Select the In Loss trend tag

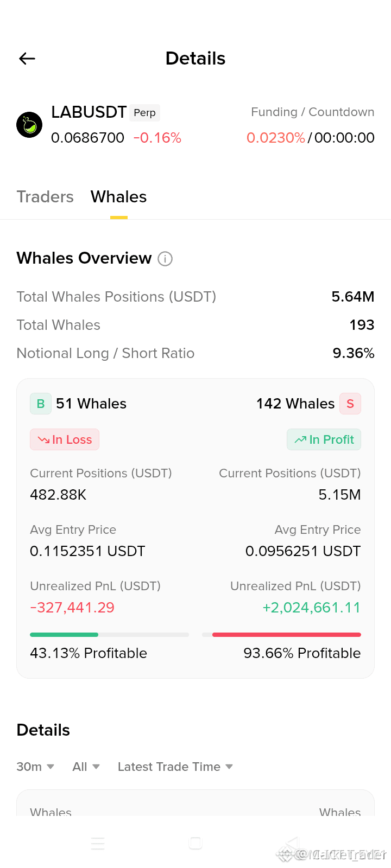point(65,439)
